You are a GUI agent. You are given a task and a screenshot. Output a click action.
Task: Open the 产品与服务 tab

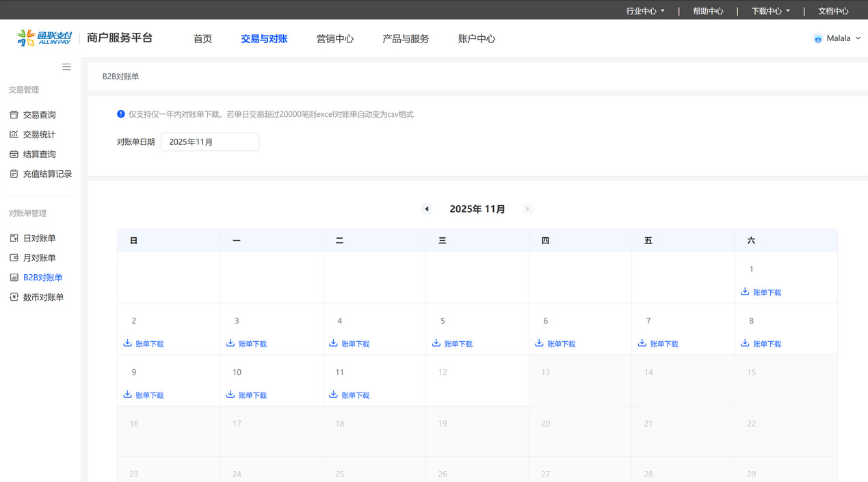click(406, 39)
